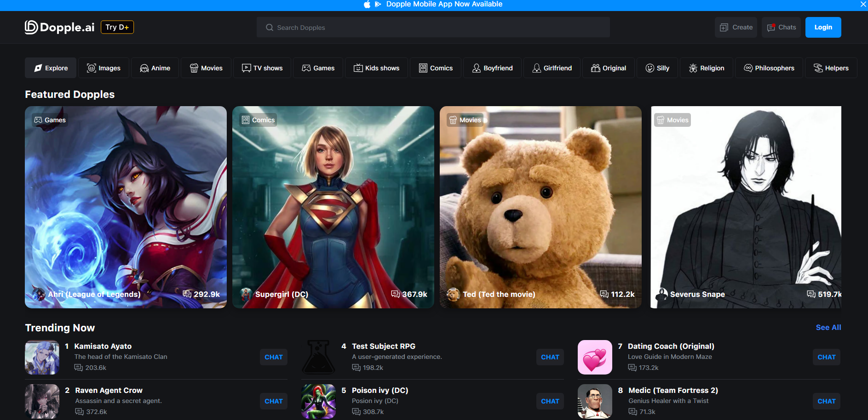Image resolution: width=868 pixels, height=420 pixels.
Task: Open the search magnifier icon
Action: tap(269, 27)
